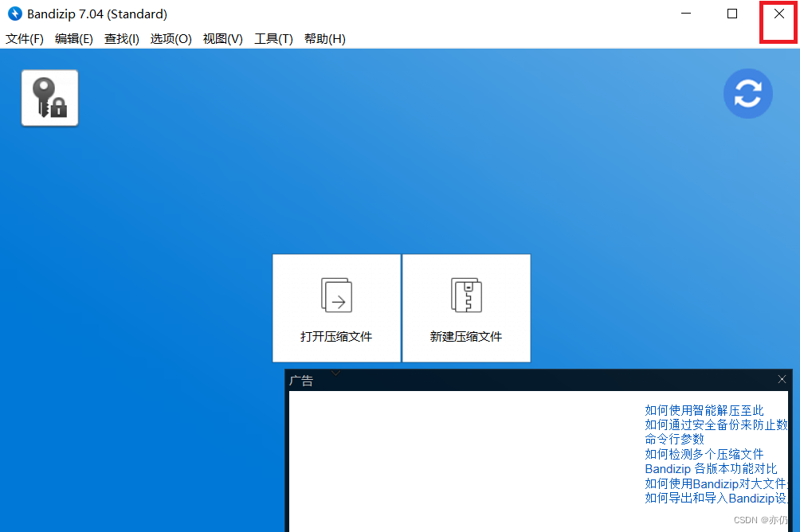Screen dimensions: 800x532
Task: Open link Bandizip 各版本功能对比
Action: [711, 469]
